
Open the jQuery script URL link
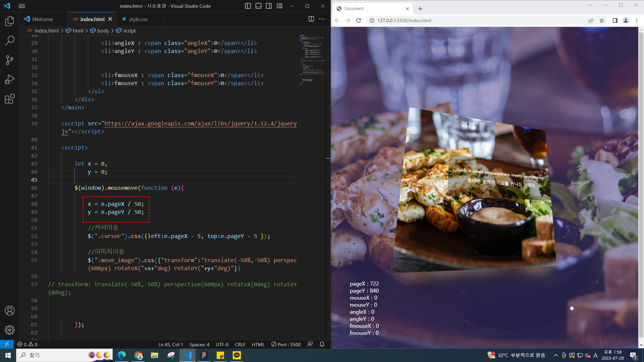(x=200, y=124)
